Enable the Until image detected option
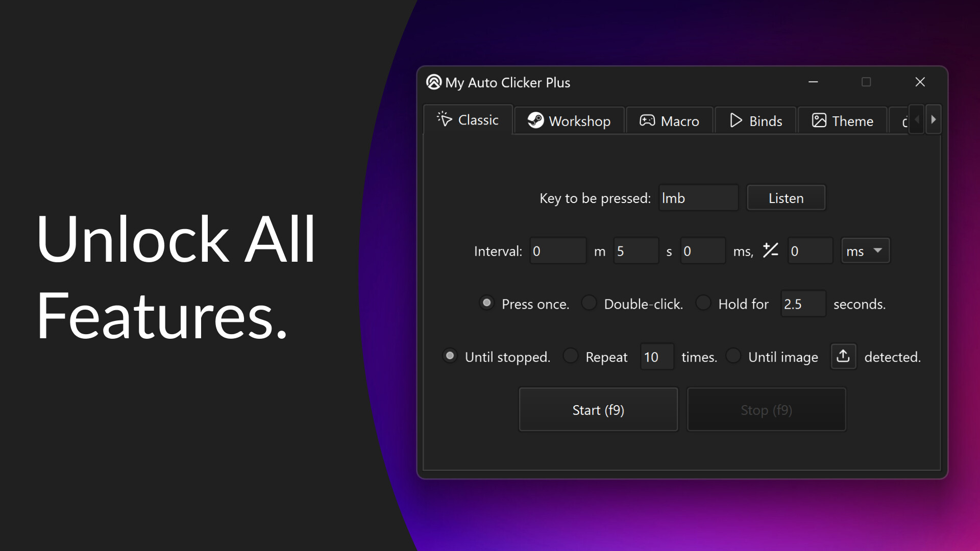This screenshot has height=551, width=980. point(733,356)
